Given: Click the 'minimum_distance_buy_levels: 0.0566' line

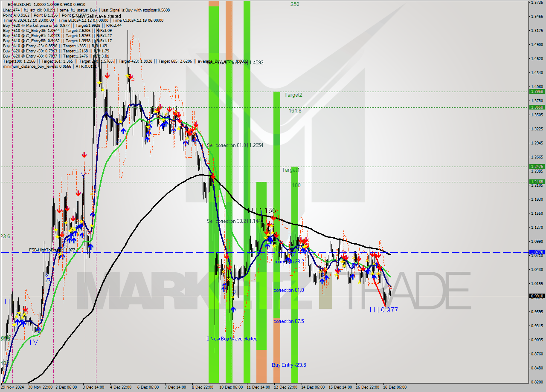Looking at the screenshot, I should 49,66.
